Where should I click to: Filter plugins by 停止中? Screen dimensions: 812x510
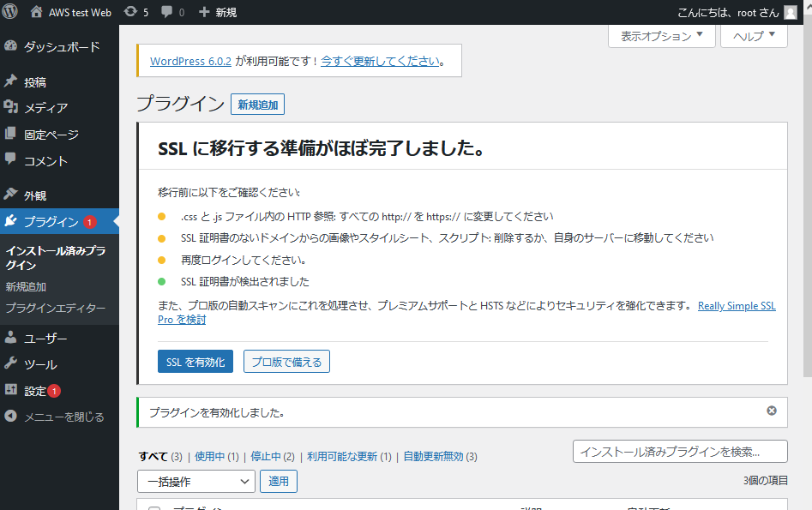pyautogui.click(x=266, y=456)
